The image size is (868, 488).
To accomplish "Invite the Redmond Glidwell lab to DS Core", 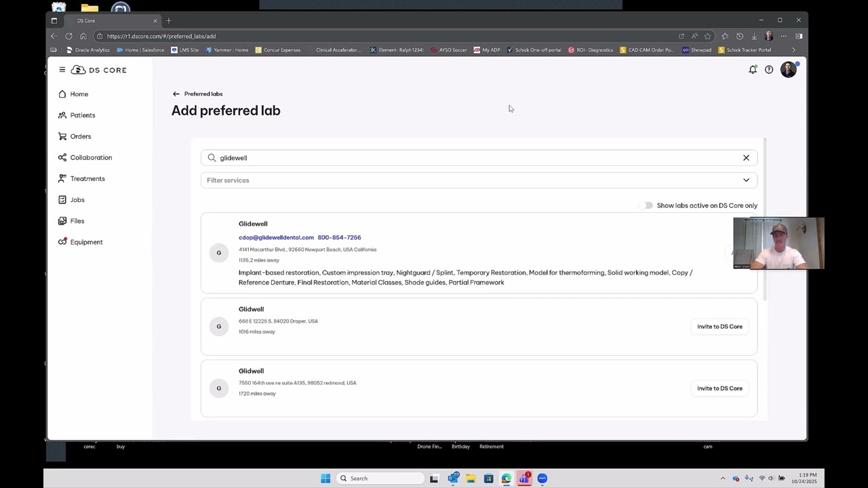I will tap(719, 388).
